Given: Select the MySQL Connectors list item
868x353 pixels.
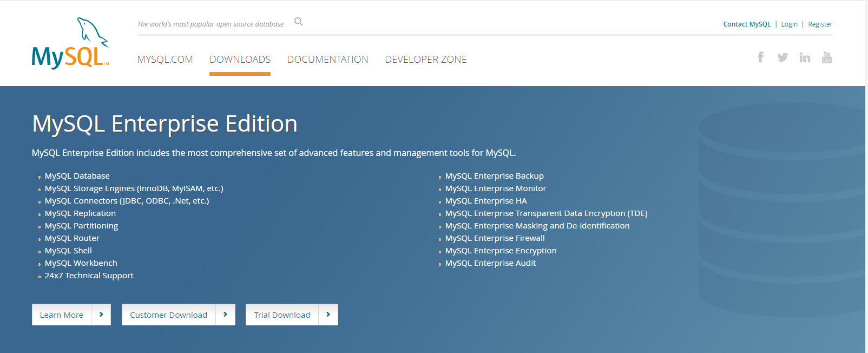Looking at the screenshot, I should point(127,201).
